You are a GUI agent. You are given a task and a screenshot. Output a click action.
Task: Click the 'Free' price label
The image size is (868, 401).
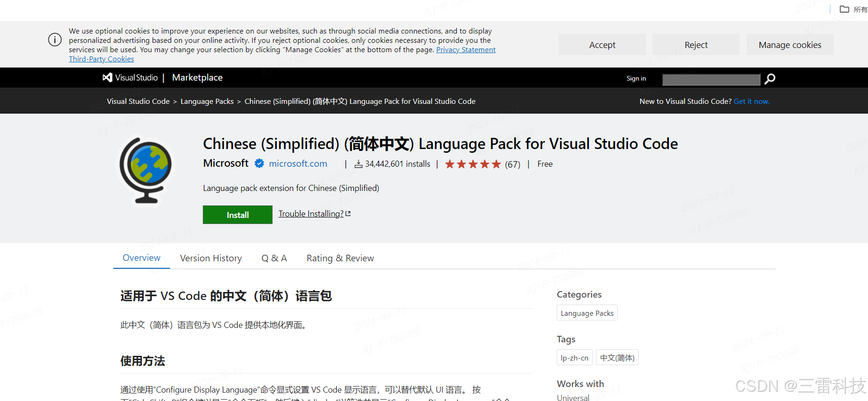point(545,164)
